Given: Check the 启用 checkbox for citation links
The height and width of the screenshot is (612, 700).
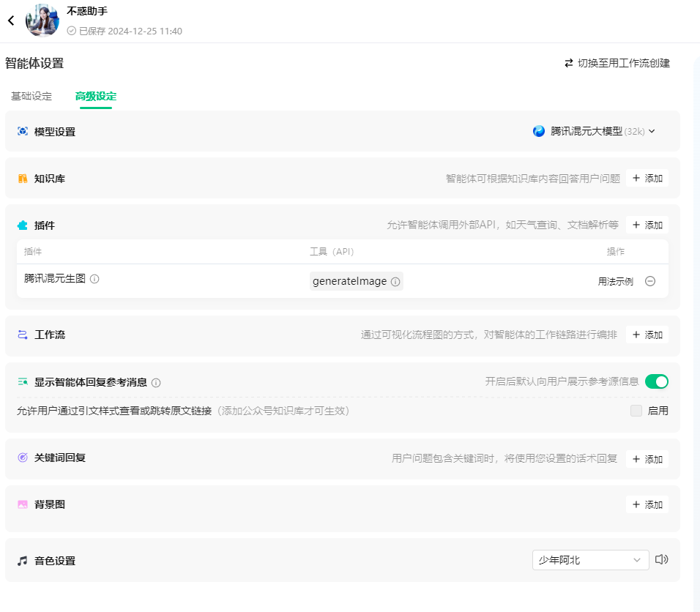Looking at the screenshot, I should point(636,411).
